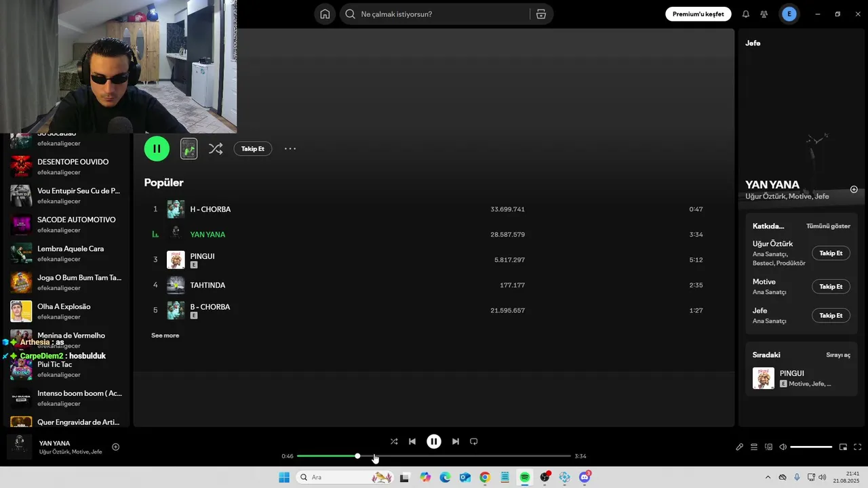868x488 pixels.
Task: Open the queue icon in the player bar
Action: pyautogui.click(x=754, y=447)
